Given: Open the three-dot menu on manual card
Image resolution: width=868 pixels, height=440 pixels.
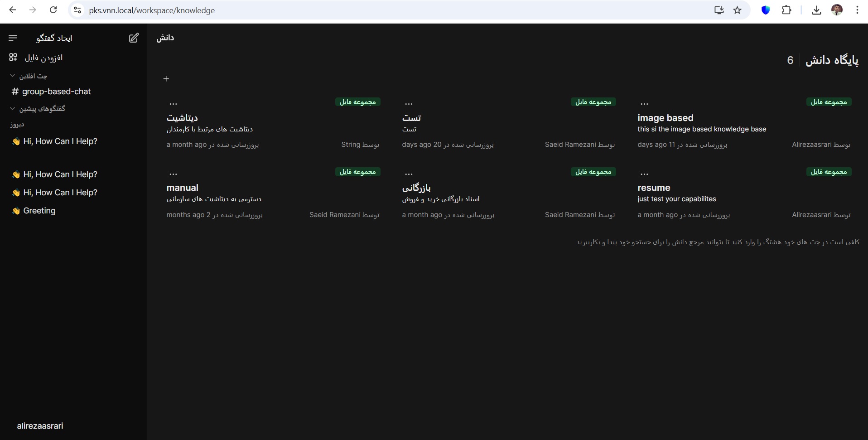Looking at the screenshot, I should tap(173, 174).
